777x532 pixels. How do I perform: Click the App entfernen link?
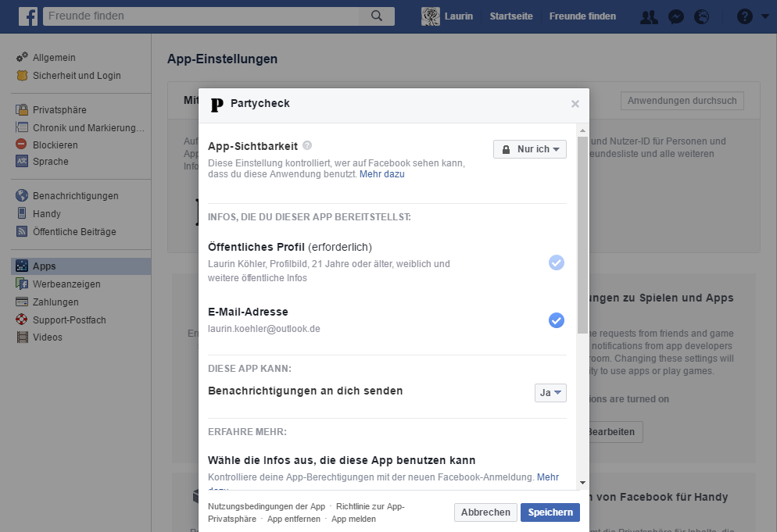tap(294, 519)
